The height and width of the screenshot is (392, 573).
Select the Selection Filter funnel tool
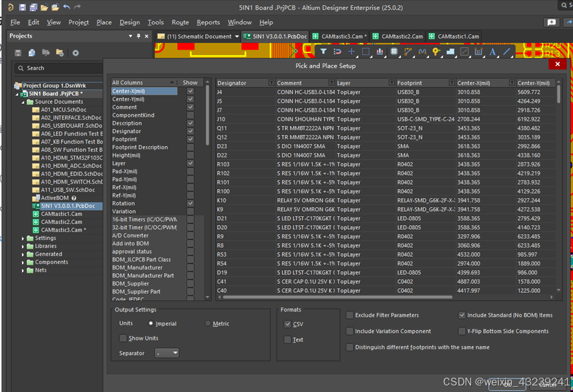(x=323, y=51)
